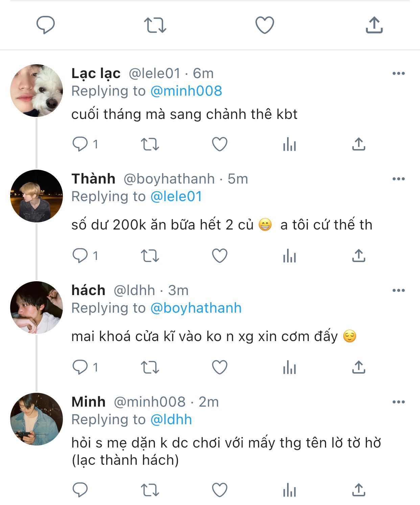This screenshot has height=505, width=420.
Task: Share the main tweet at top
Action: [374, 25]
